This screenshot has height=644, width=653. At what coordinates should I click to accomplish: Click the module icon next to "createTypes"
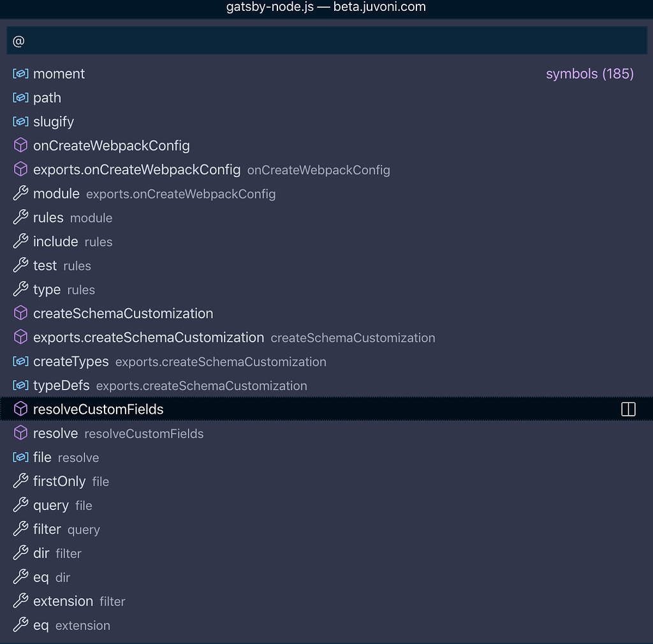tap(20, 361)
